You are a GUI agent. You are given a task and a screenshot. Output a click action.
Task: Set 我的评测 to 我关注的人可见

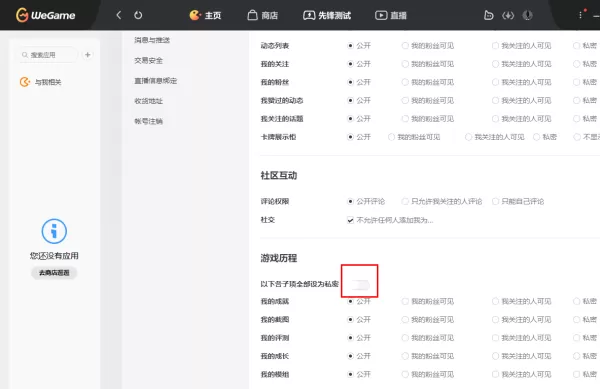[x=495, y=338]
